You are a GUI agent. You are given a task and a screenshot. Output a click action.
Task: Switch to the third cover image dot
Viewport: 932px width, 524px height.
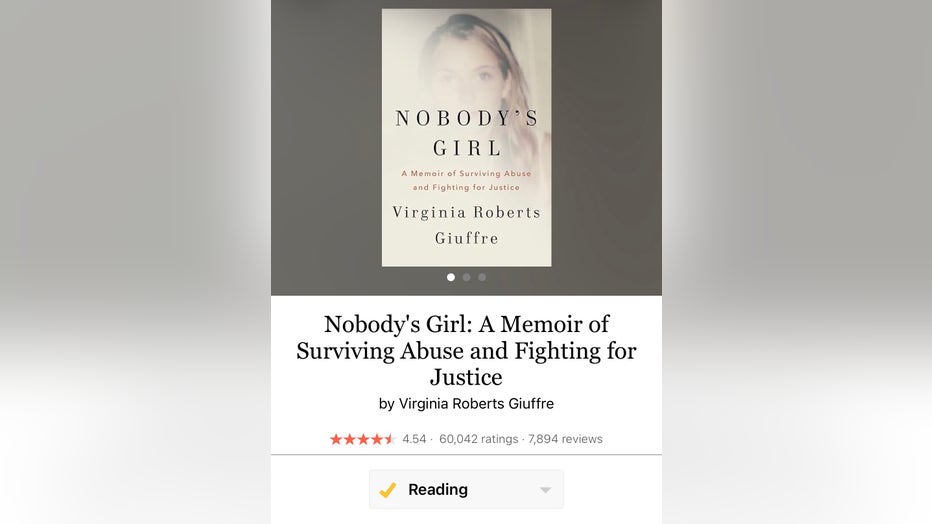tap(482, 277)
